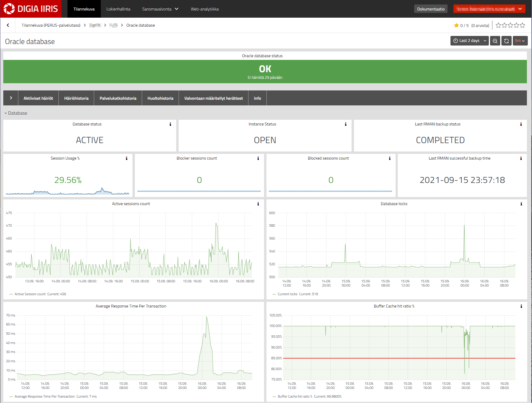532x403 pixels.
Task: Rate the dashboard four stars
Action: [516, 25]
